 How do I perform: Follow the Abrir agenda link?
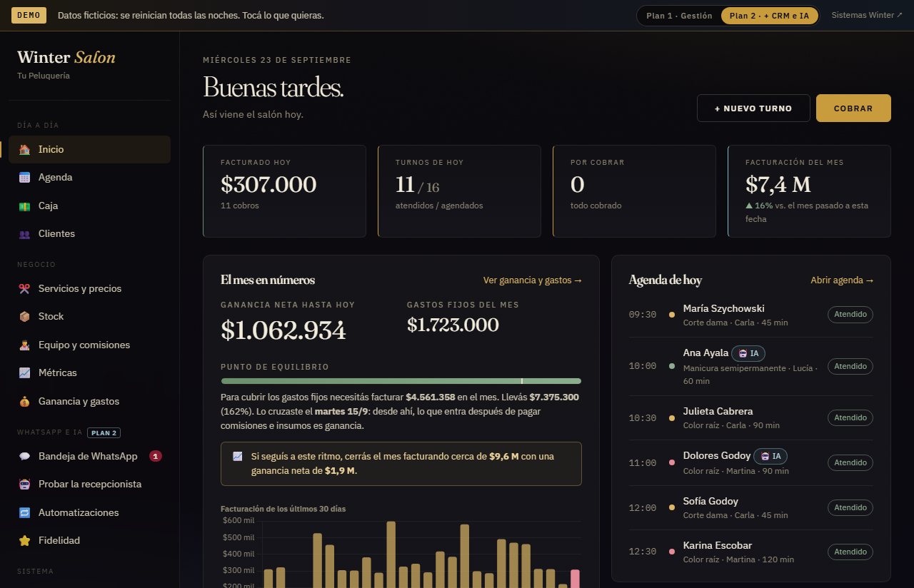tap(842, 280)
